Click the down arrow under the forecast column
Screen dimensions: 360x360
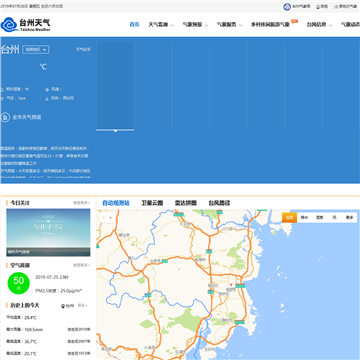115,131
